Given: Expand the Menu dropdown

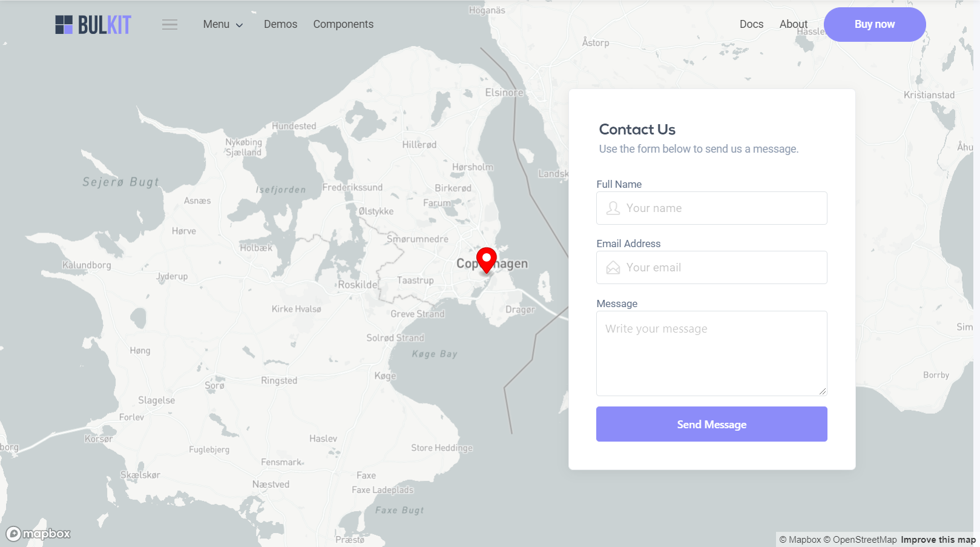Looking at the screenshot, I should click(x=217, y=24).
